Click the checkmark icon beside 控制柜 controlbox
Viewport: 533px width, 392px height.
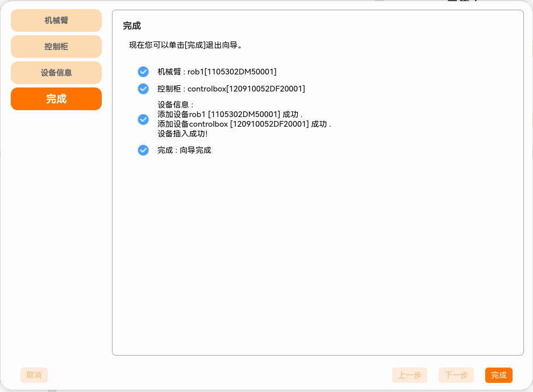click(x=143, y=89)
